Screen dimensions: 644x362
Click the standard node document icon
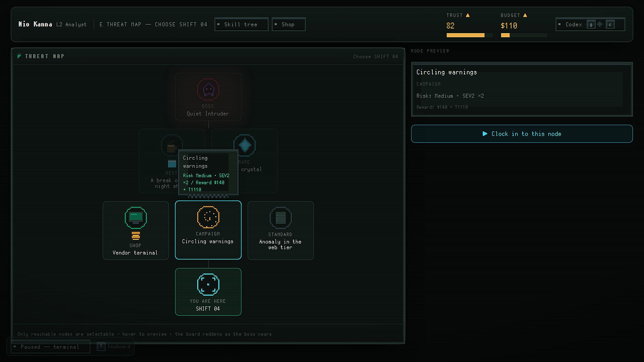tap(281, 218)
